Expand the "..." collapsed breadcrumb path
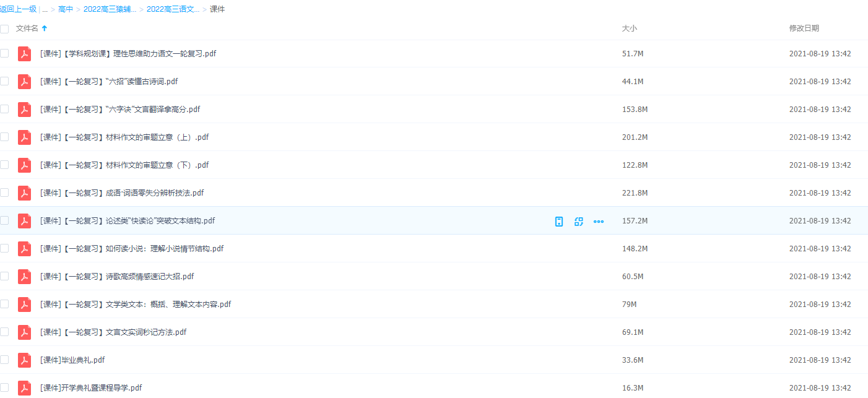Viewport: 868px width, 398px height. [x=45, y=9]
